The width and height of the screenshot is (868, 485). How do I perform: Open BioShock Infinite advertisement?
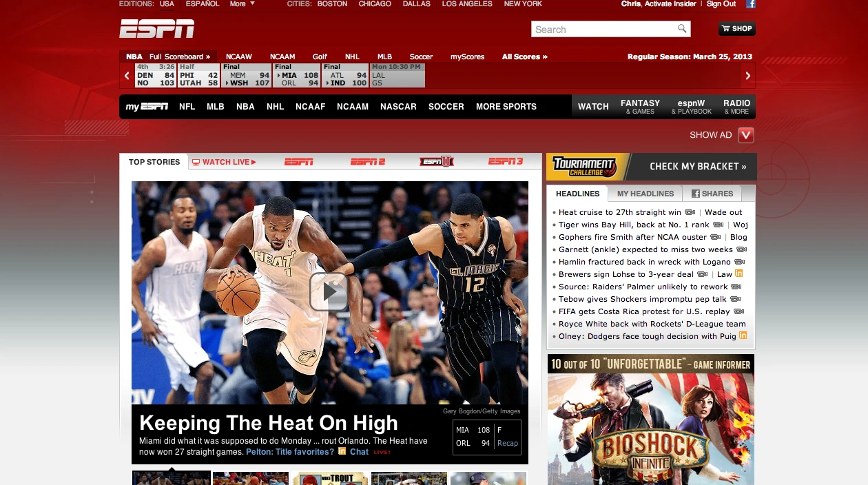pyautogui.click(x=651, y=420)
